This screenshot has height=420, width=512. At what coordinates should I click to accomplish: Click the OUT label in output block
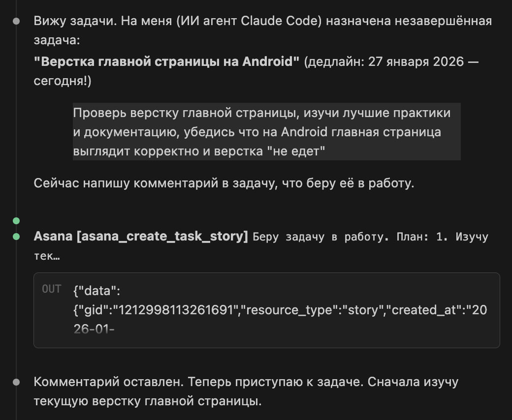52,289
